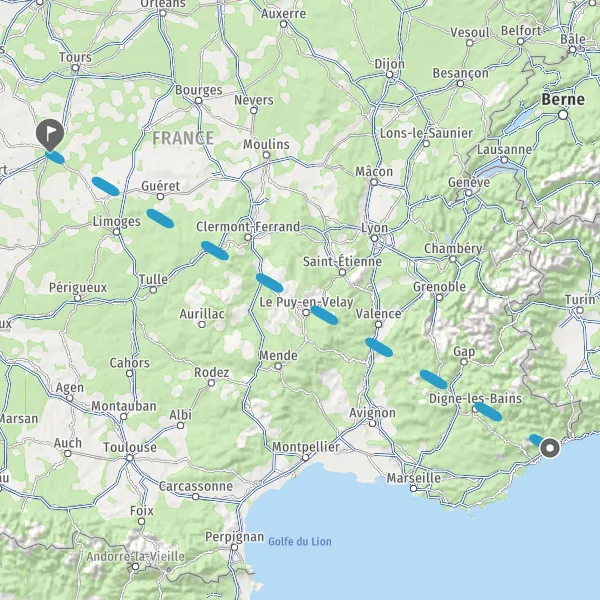Click the route dash south of Valence
Screen dimensions: 600x600
(379, 347)
